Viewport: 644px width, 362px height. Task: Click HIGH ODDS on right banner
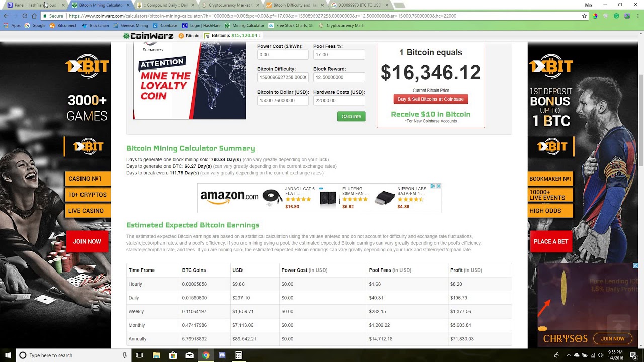coord(550,211)
